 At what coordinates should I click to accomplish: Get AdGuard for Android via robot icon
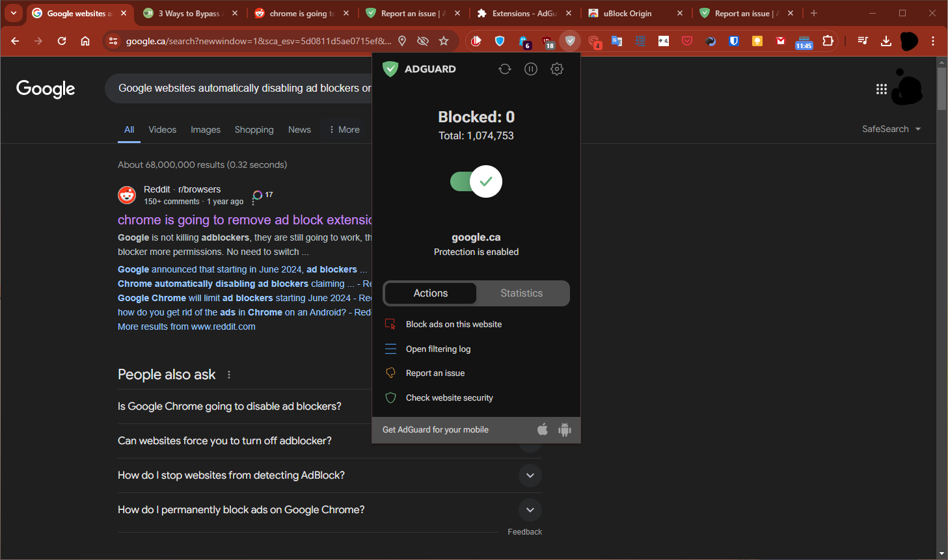click(565, 429)
